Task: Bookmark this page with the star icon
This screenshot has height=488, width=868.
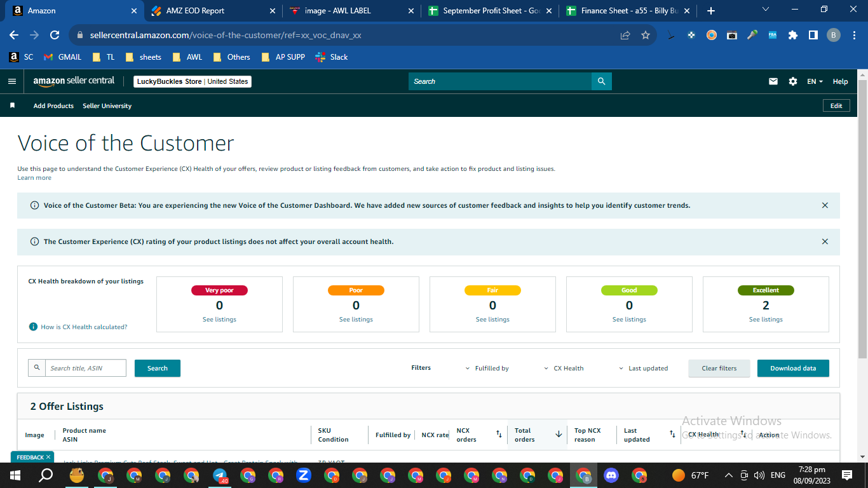Action: tap(646, 35)
